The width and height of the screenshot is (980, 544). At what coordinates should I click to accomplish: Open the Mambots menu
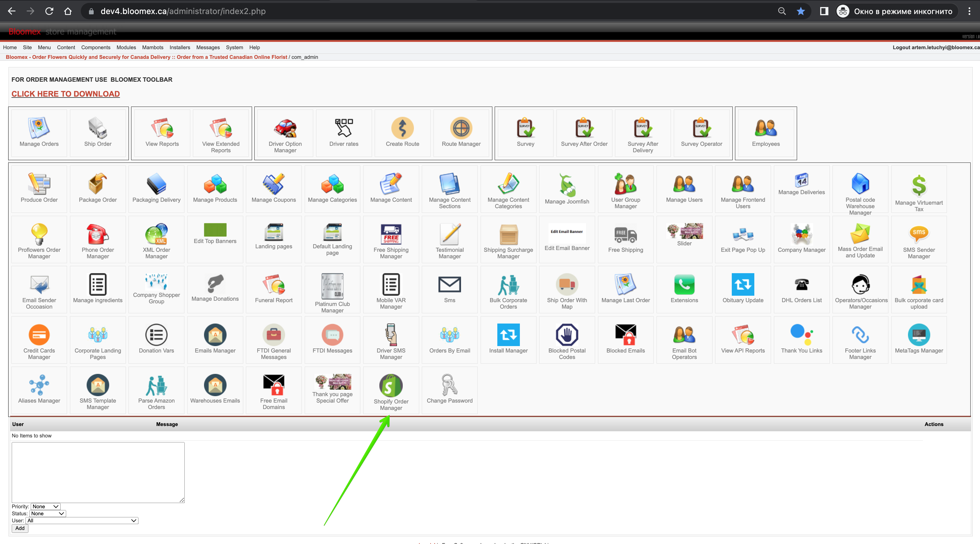coord(153,47)
